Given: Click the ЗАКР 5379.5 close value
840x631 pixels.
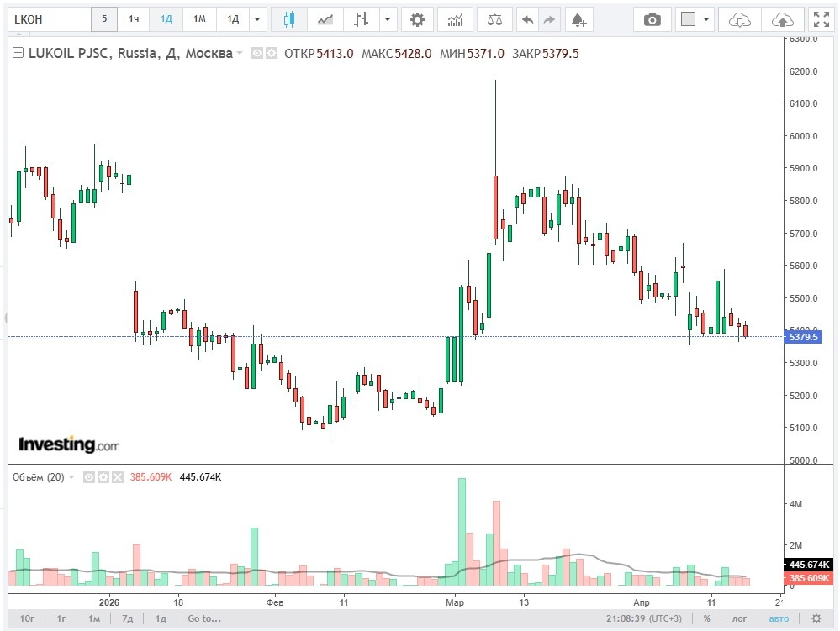Looking at the screenshot, I should (x=546, y=54).
